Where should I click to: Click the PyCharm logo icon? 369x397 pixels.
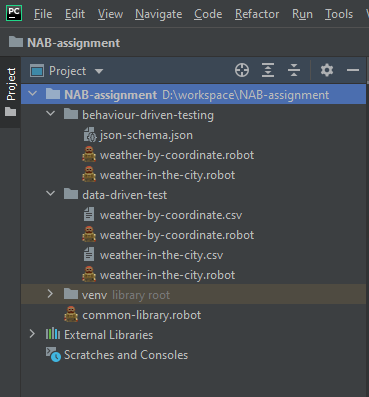coord(14,14)
